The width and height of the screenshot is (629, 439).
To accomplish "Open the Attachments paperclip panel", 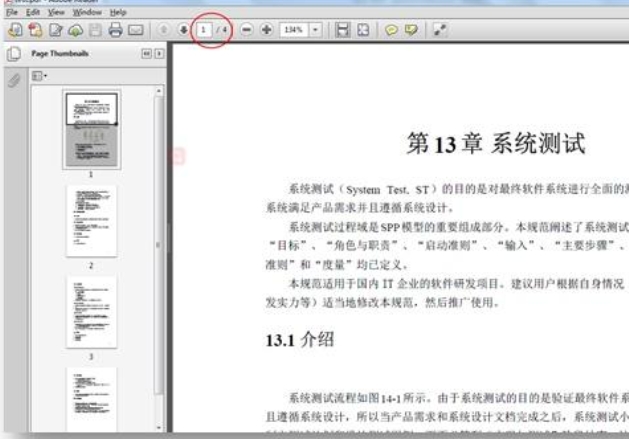I will tap(14, 80).
